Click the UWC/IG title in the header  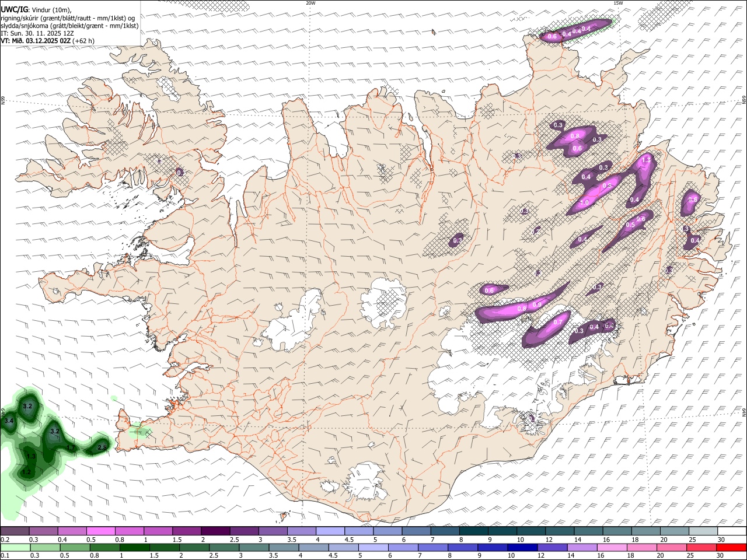click(x=14, y=10)
